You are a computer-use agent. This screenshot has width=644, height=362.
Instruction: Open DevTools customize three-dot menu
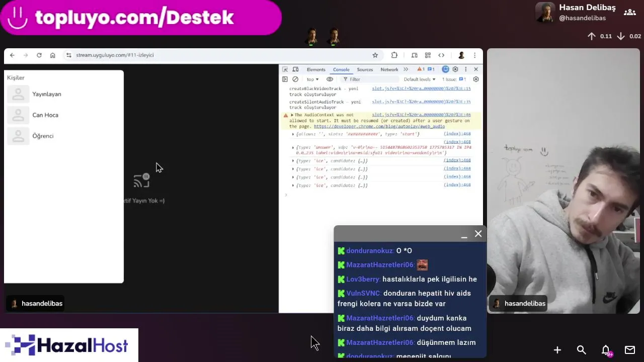coord(466,69)
